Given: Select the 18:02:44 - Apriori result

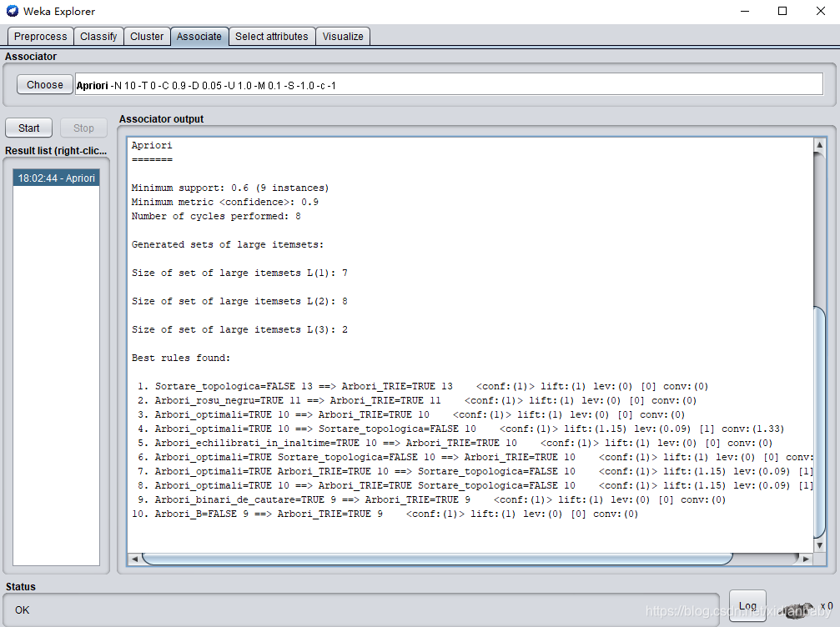Looking at the screenshot, I should [56, 178].
